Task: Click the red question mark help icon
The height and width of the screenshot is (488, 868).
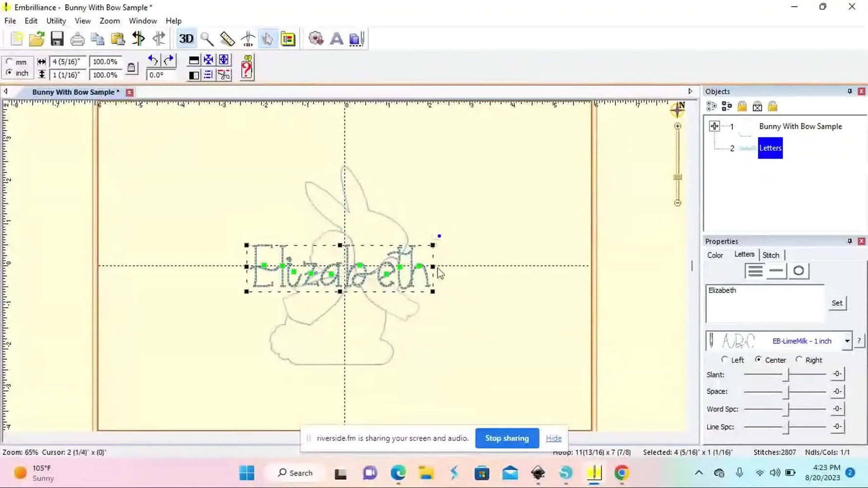Action: point(247,67)
